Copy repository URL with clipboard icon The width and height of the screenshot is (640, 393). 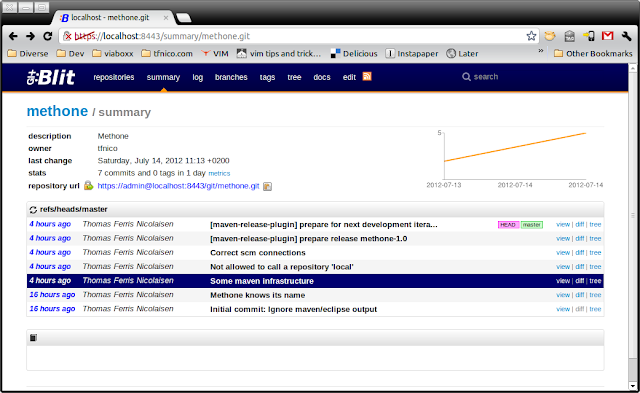click(267, 187)
